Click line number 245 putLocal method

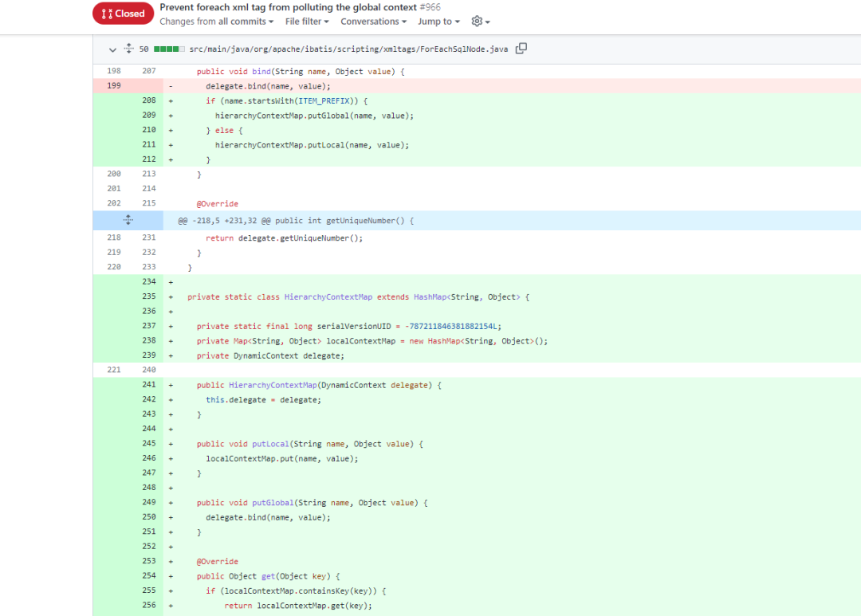[x=149, y=444]
